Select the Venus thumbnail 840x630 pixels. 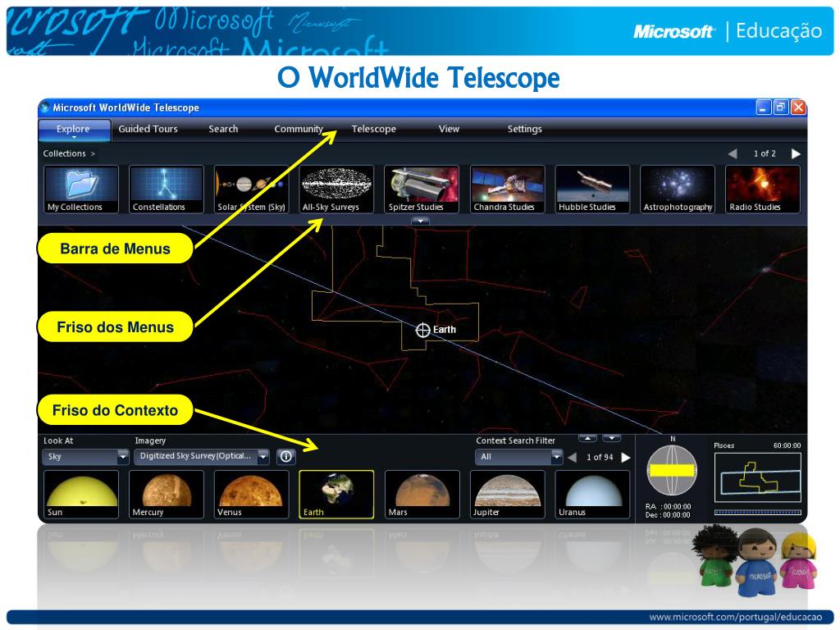coord(251,495)
